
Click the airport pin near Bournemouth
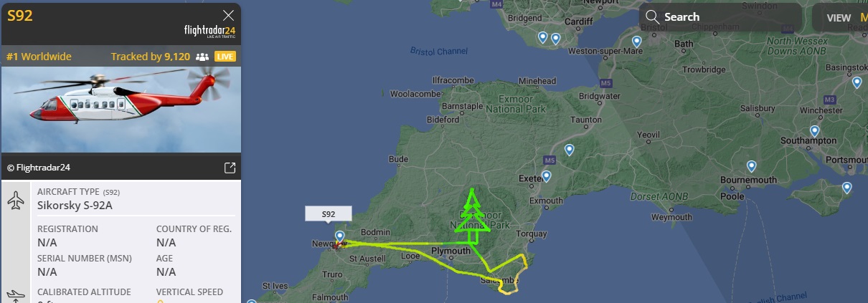[751, 166]
